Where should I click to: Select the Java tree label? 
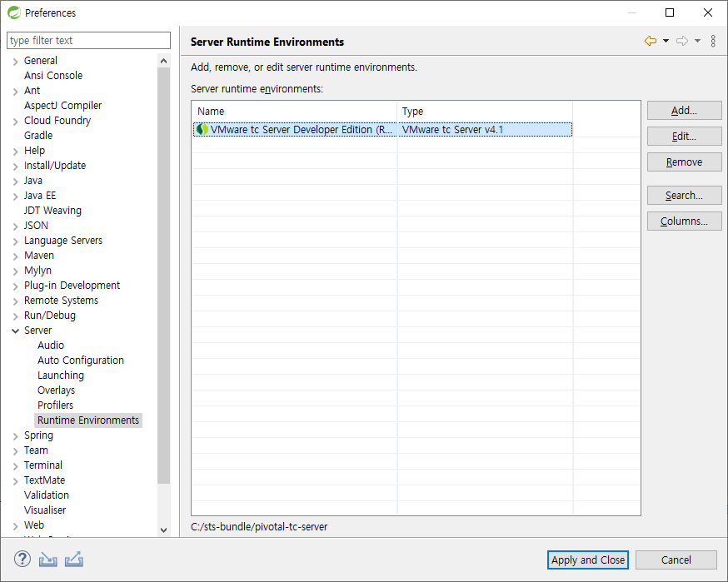tap(33, 181)
